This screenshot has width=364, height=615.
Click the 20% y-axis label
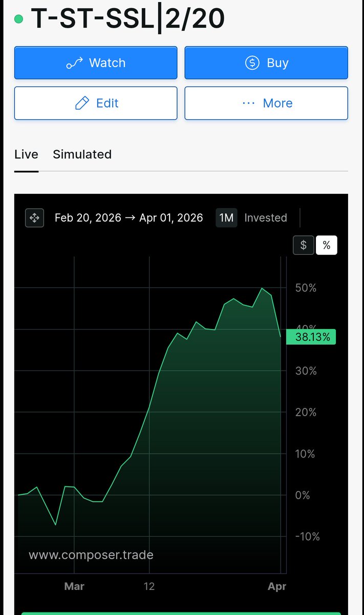(x=306, y=413)
